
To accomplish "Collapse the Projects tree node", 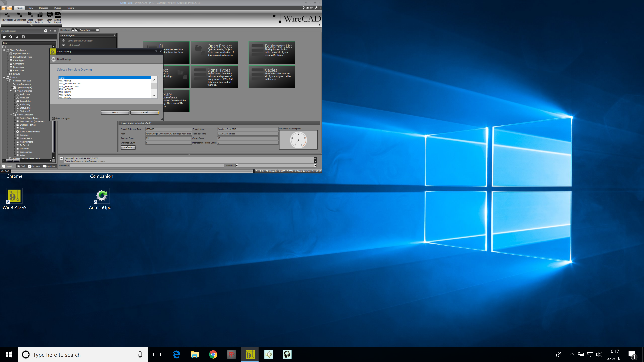I will click(x=4, y=77).
